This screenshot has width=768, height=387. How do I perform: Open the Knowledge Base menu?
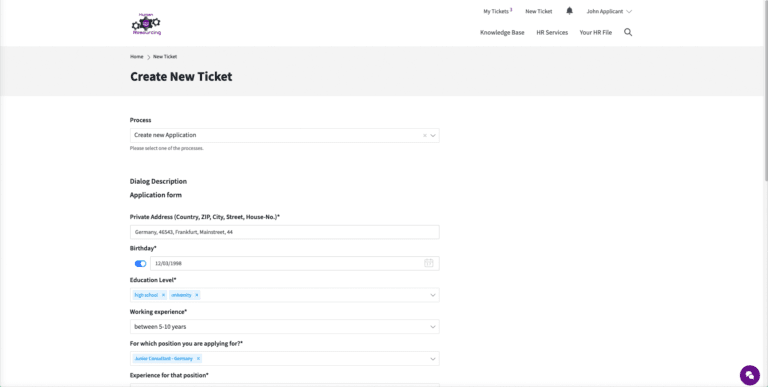click(502, 32)
